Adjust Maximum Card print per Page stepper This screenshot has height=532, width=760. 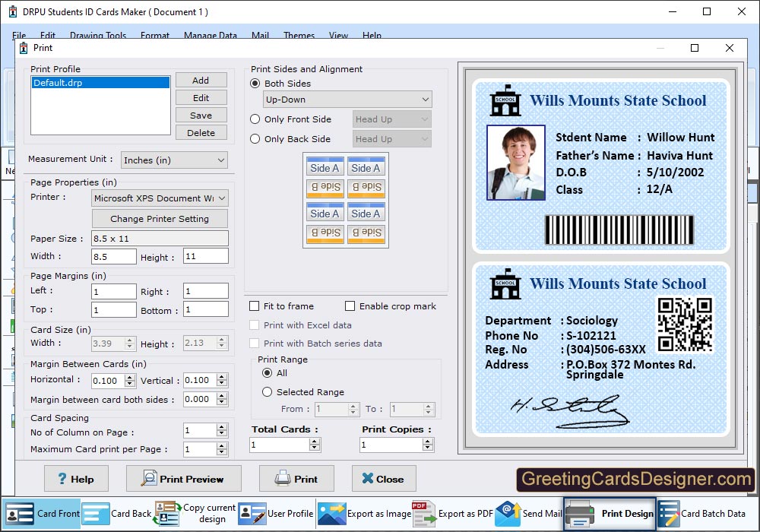[222, 449]
